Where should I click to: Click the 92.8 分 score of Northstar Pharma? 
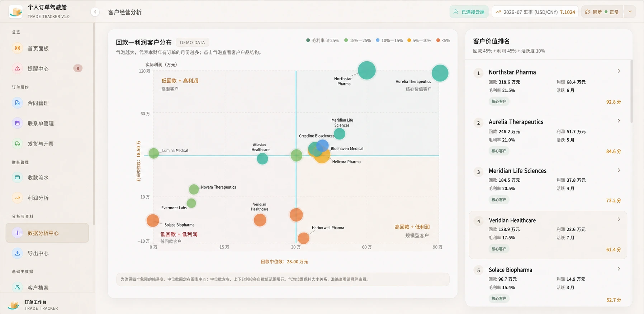click(x=614, y=102)
